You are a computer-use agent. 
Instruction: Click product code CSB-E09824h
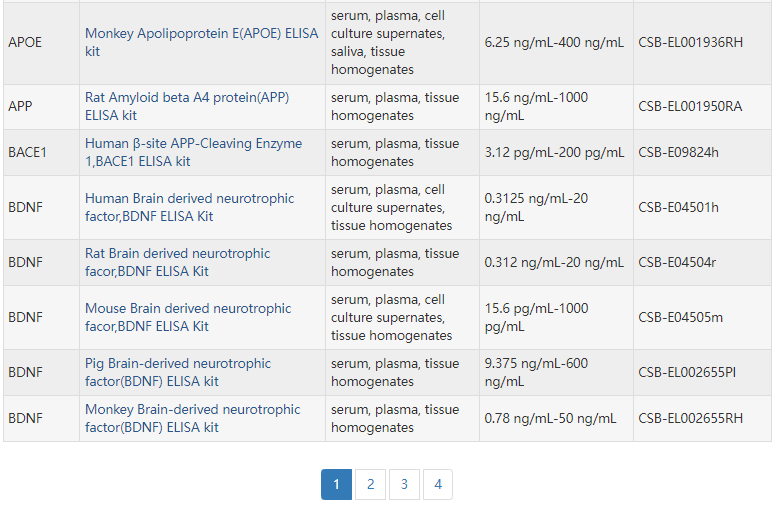(678, 152)
